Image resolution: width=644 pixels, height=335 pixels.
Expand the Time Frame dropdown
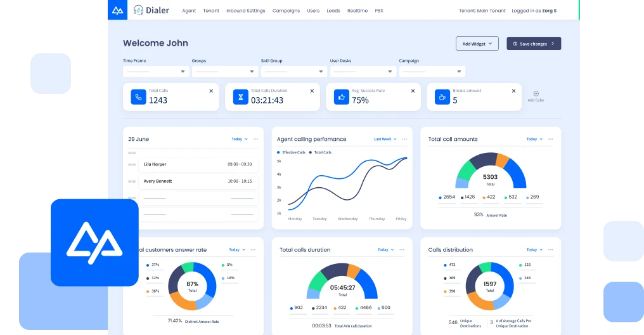[x=156, y=72]
